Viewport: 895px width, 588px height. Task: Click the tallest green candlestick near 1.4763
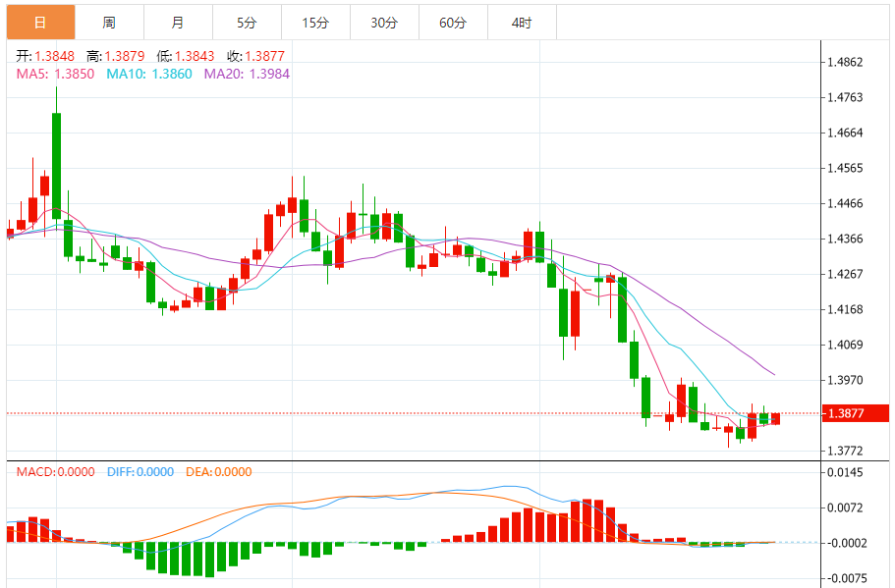[x=57, y=166]
